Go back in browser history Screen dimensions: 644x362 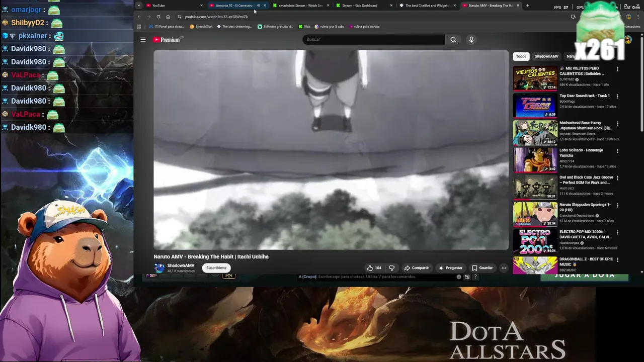[139, 17]
